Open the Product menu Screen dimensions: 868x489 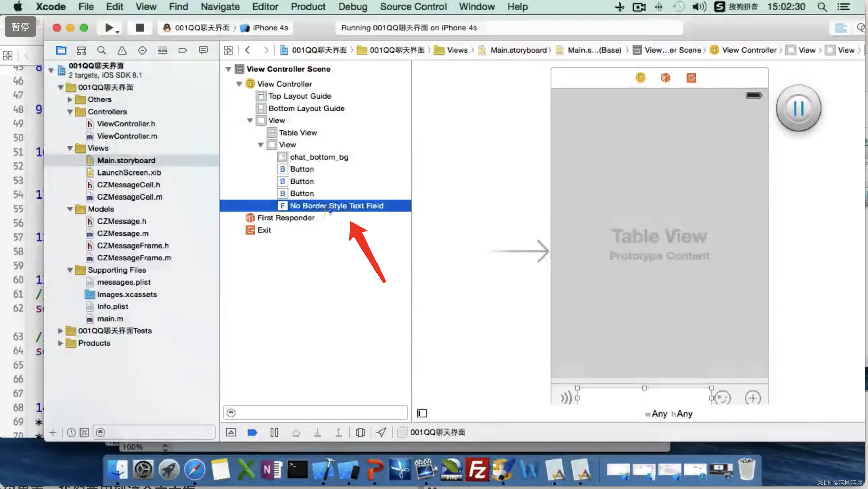tap(308, 7)
